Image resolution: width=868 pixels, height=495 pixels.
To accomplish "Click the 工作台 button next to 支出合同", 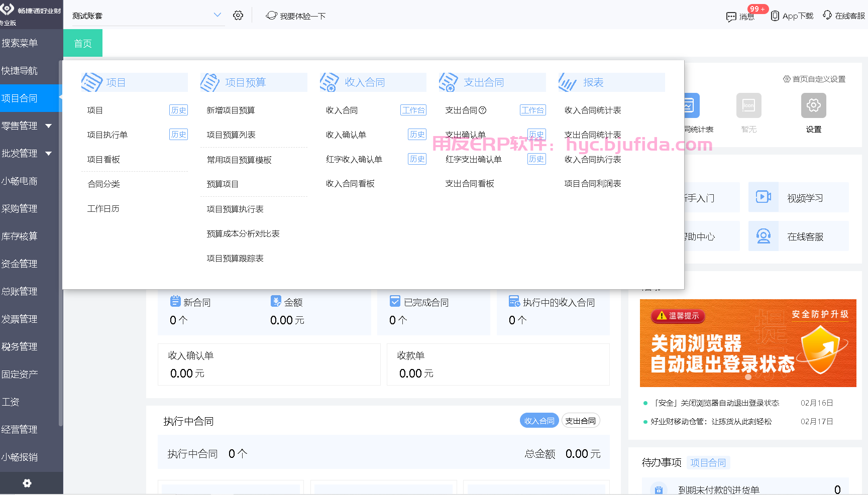I will point(533,110).
